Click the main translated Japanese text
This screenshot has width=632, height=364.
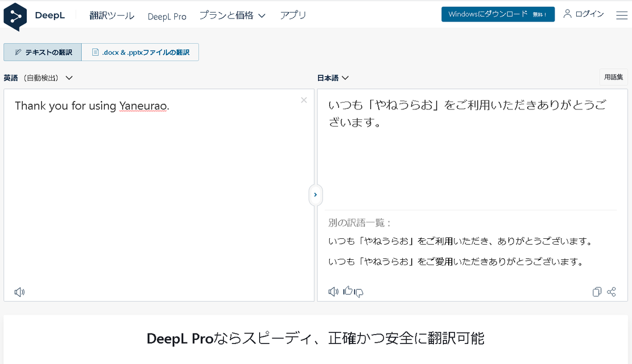point(467,114)
